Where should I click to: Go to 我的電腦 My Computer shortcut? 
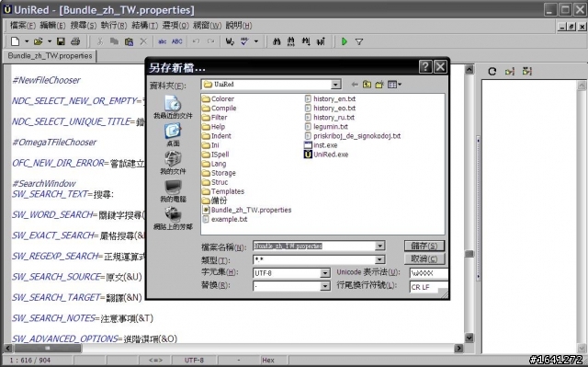point(173,191)
